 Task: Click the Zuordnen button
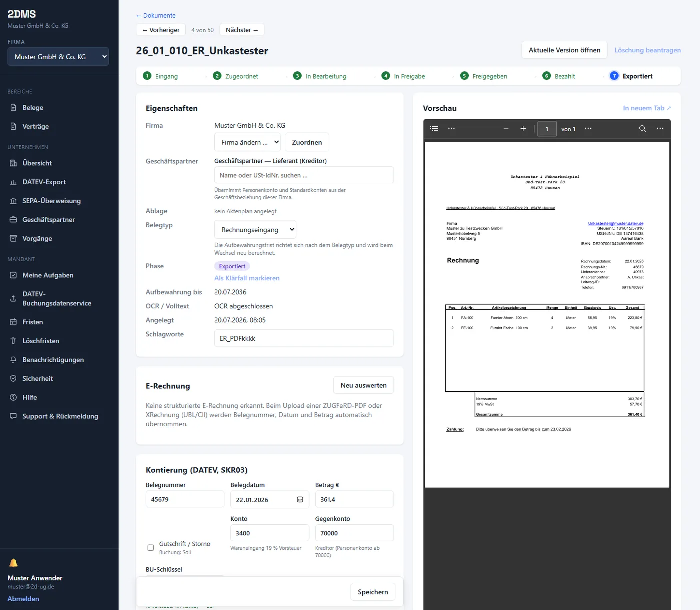point(307,142)
